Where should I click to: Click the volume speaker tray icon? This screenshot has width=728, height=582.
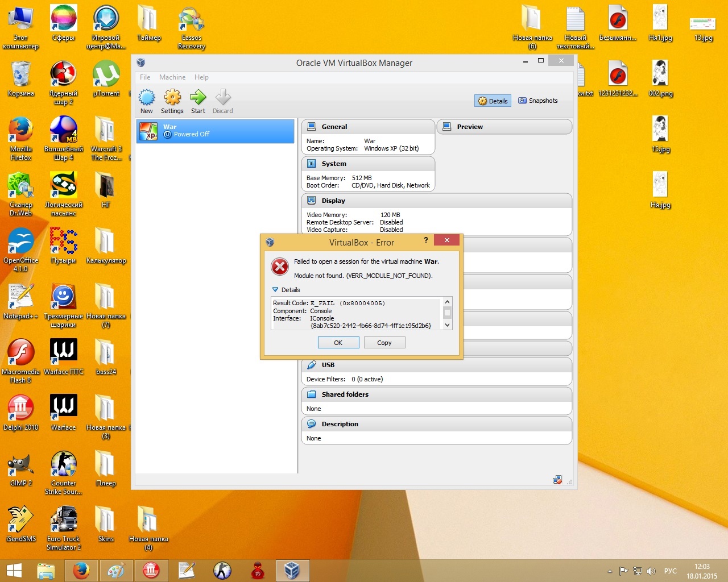(651, 571)
